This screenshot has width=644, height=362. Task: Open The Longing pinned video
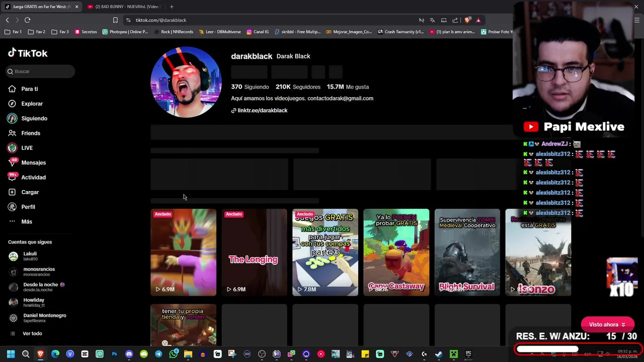[254, 252]
